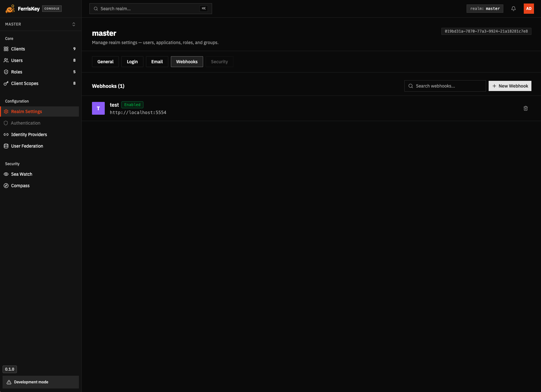The height and width of the screenshot is (392, 541).
Task: Select the Identity Providers link icon
Action: (6, 135)
